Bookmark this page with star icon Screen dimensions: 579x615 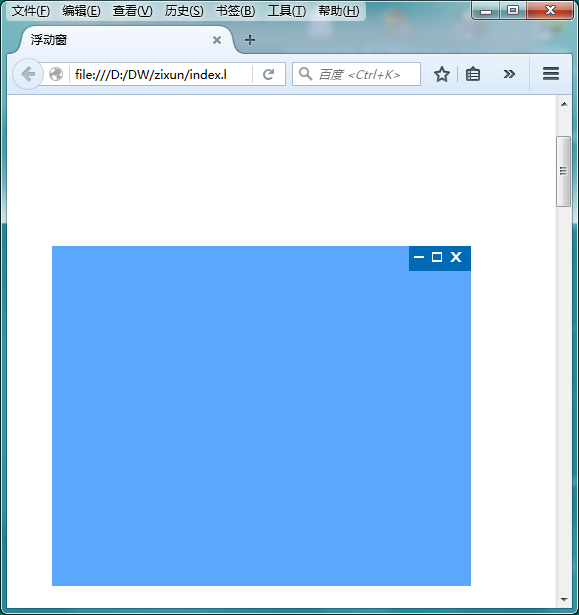point(442,74)
